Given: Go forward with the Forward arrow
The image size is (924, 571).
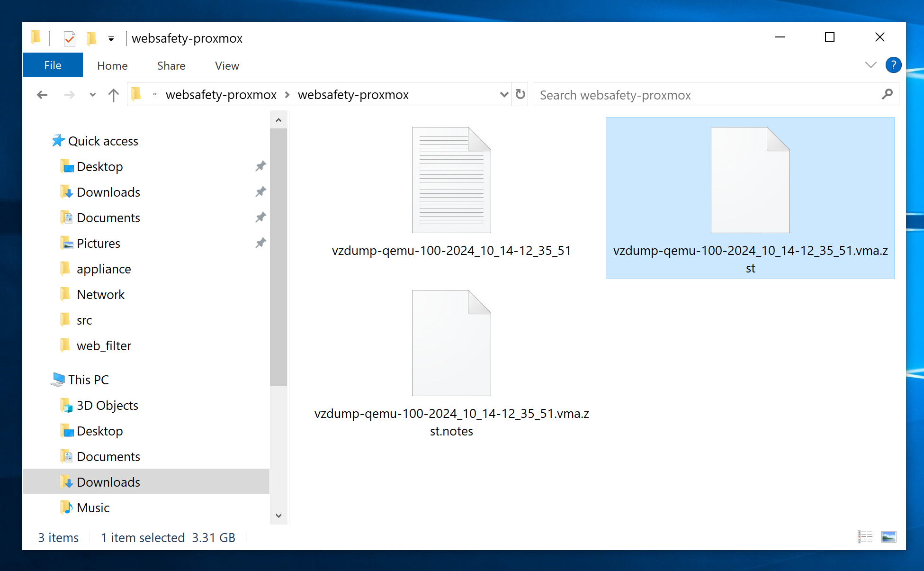Looking at the screenshot, I should (x=69, y=95).
